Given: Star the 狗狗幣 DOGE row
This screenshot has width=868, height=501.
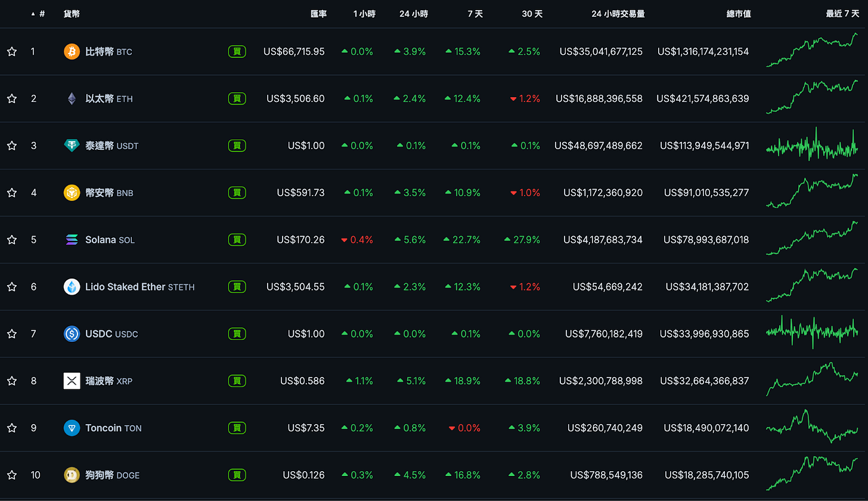Looking at the screenshot, I should (x=12, y=475).
